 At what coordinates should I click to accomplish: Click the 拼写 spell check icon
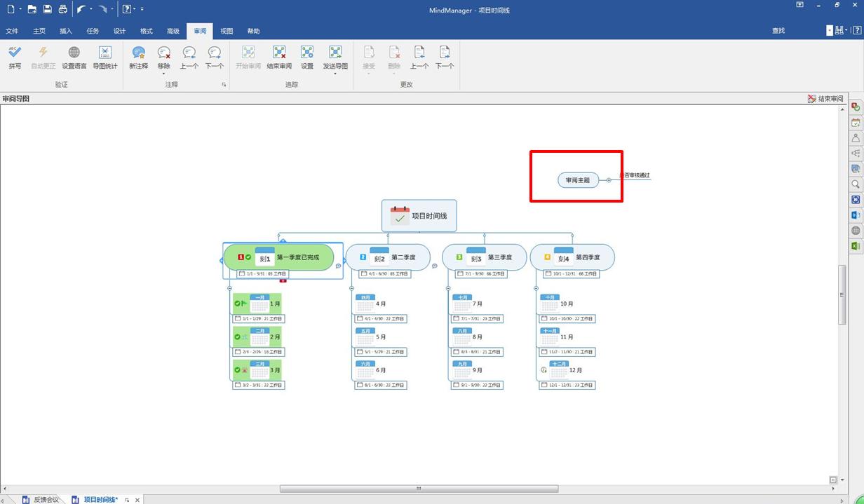[x=15, y=57]
